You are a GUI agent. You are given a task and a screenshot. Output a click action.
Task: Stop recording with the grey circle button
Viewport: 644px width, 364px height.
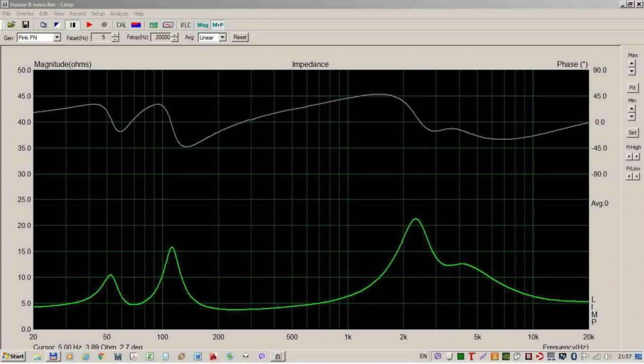point(104,25)
